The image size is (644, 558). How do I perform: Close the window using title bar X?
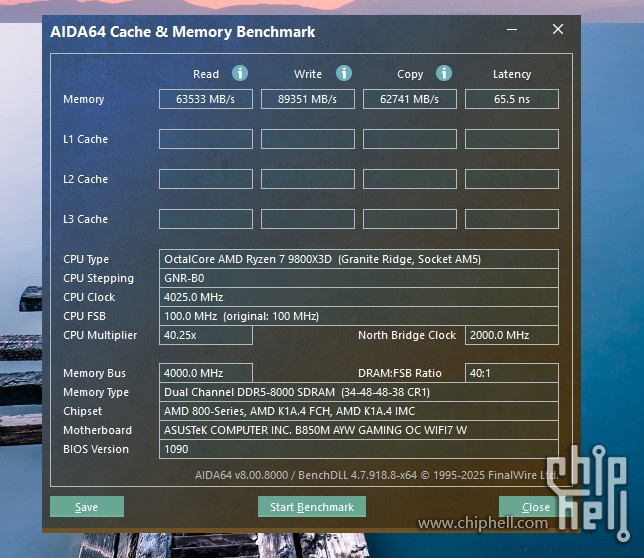pyautogui.click(x=558, y=30)
